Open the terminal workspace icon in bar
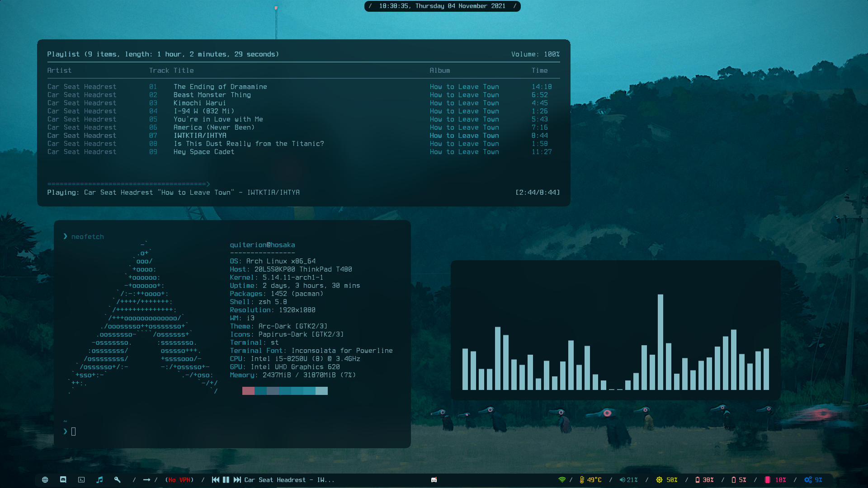868x488 pixels. pyautogui.click(x=81, y=480)
